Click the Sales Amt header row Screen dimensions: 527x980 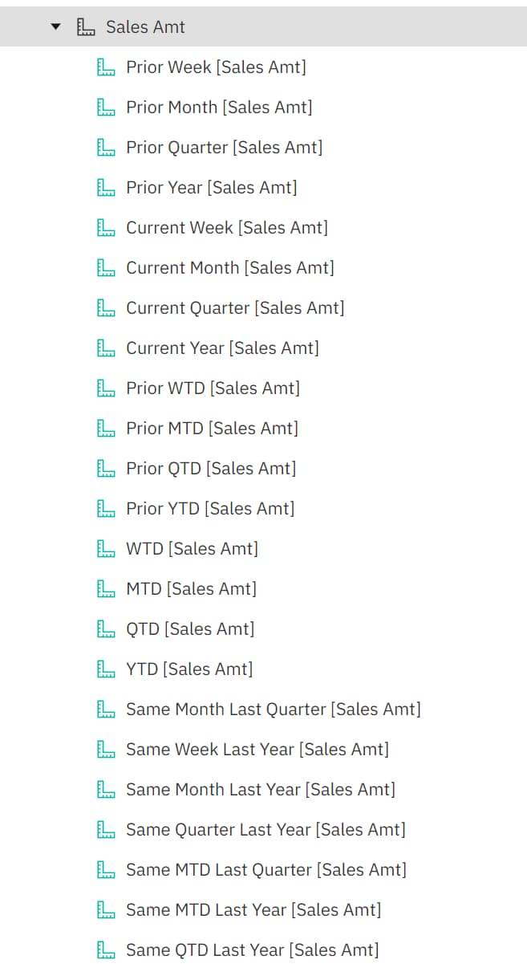pyautogui.click(x=144, y=26)
